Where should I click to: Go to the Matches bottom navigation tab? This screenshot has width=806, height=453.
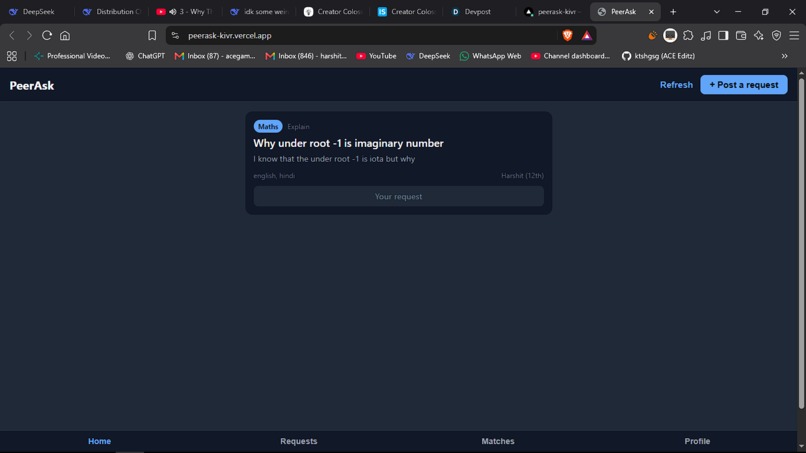coord(498,441)
